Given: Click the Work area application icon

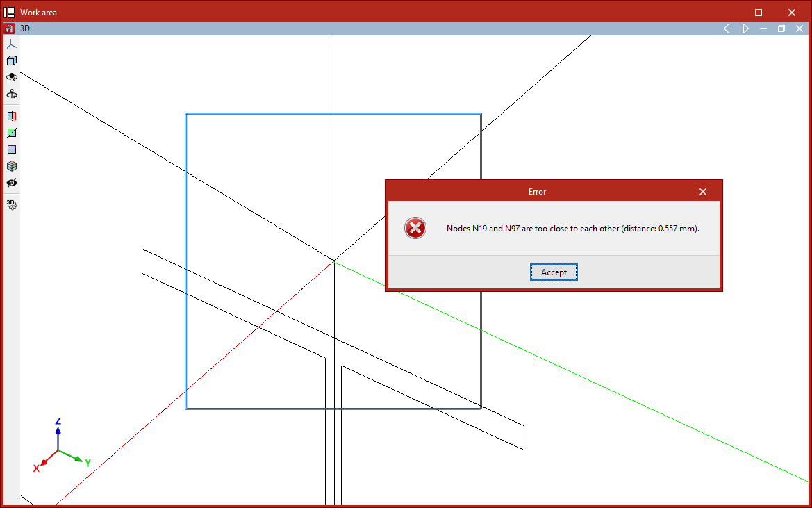Looking at the screenshot, I should point(9,12).
